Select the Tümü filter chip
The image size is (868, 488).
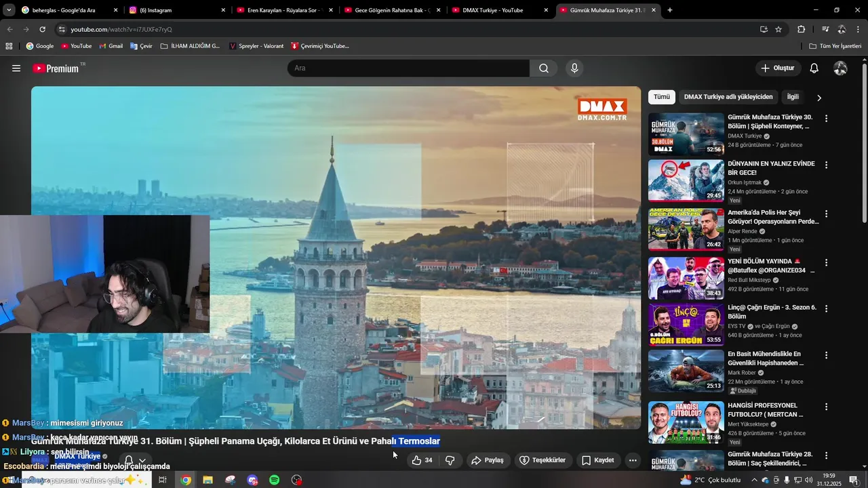(x=661, y=97)
